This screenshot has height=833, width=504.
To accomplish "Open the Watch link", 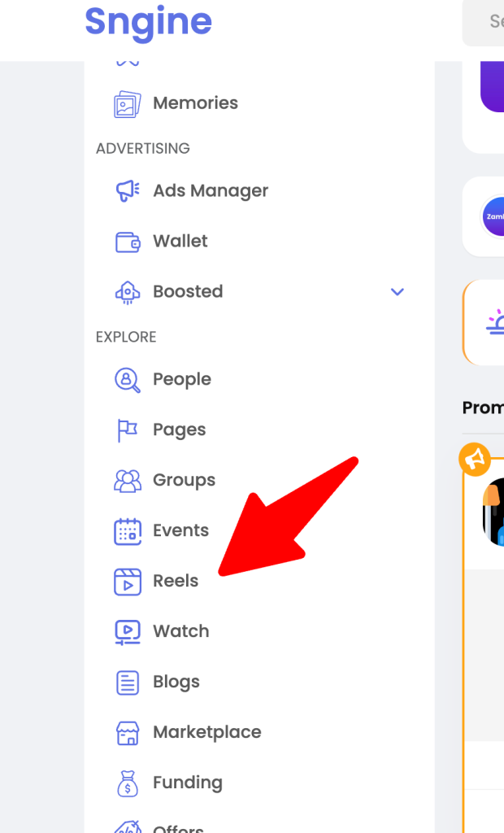I will (x=181, y=631).
